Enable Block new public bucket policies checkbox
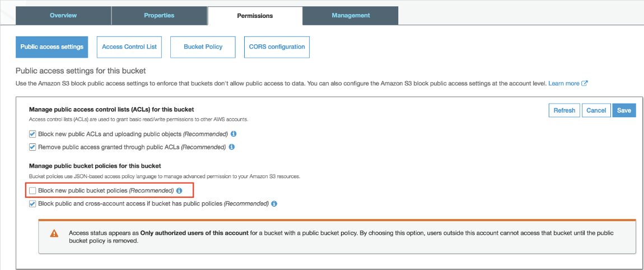The width and height of the screenshot is (644, 270). click(32, 191)
